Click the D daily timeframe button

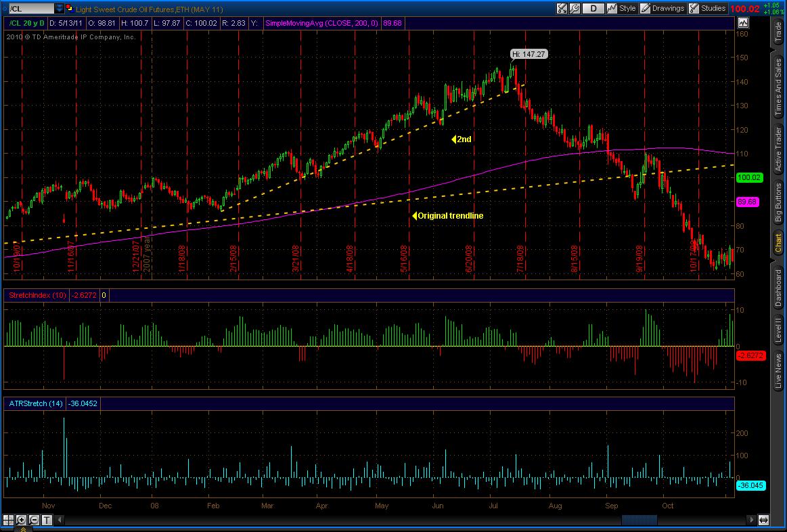[x=593, y=9]
